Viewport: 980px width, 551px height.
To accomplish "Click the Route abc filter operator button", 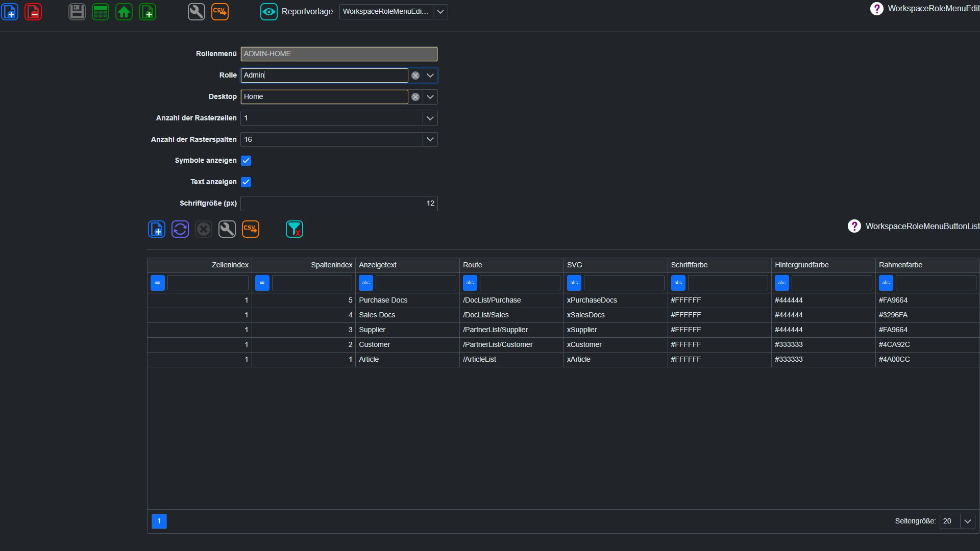I will click(x=470, y=283).
